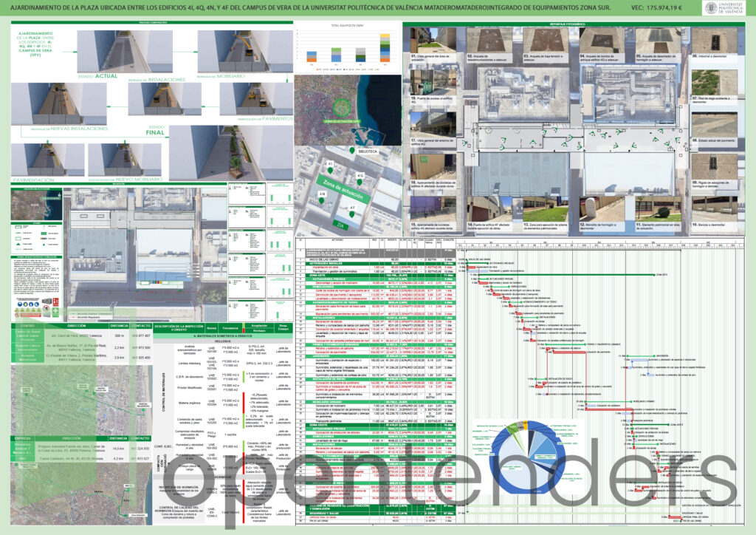This screenshot has height=535, width=756.
Task: Open photo 18 of the building access door
Action: click(x=433, y=83)
